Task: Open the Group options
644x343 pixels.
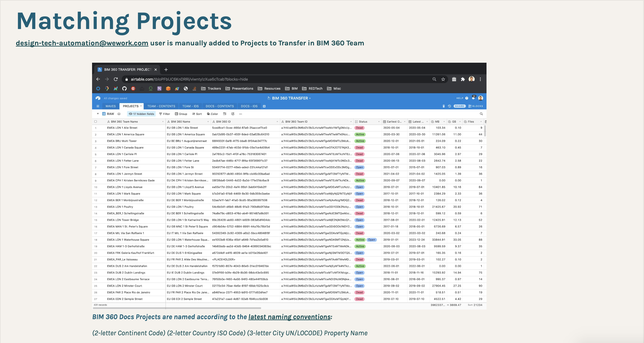Action: [181, 114]
